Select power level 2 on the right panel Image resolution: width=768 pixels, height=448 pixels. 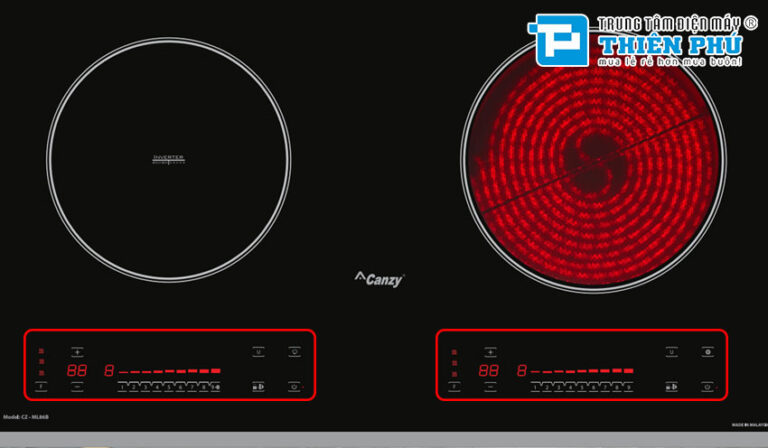(547, 387)
